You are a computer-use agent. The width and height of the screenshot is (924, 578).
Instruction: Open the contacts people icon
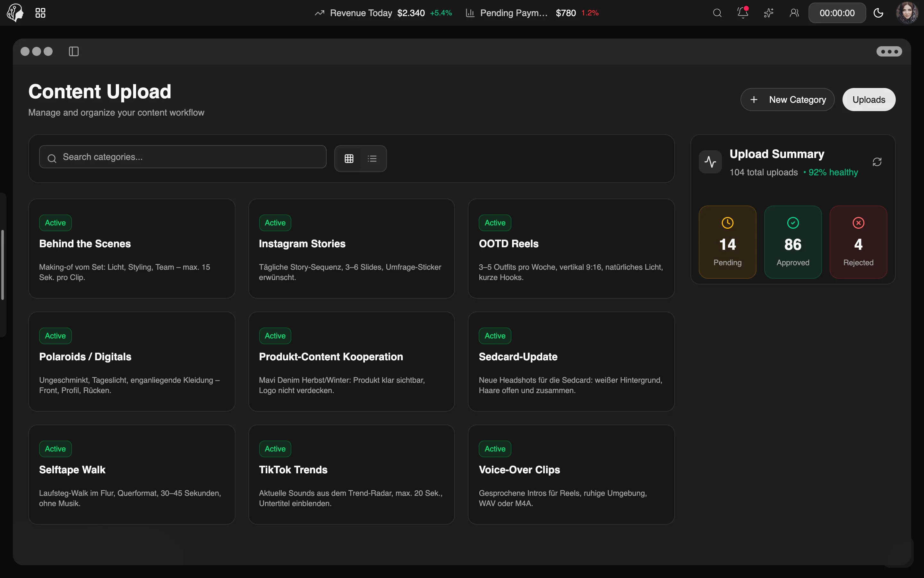click(x=794, y=13)
